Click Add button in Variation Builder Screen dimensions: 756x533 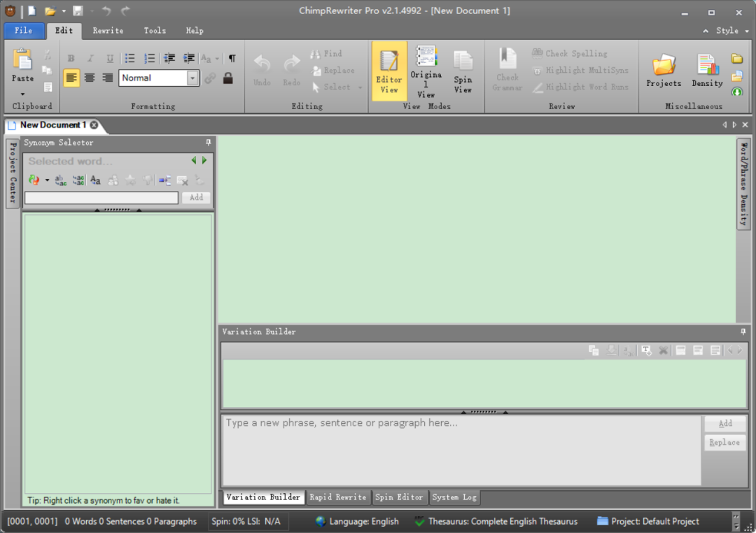[725, 424]
